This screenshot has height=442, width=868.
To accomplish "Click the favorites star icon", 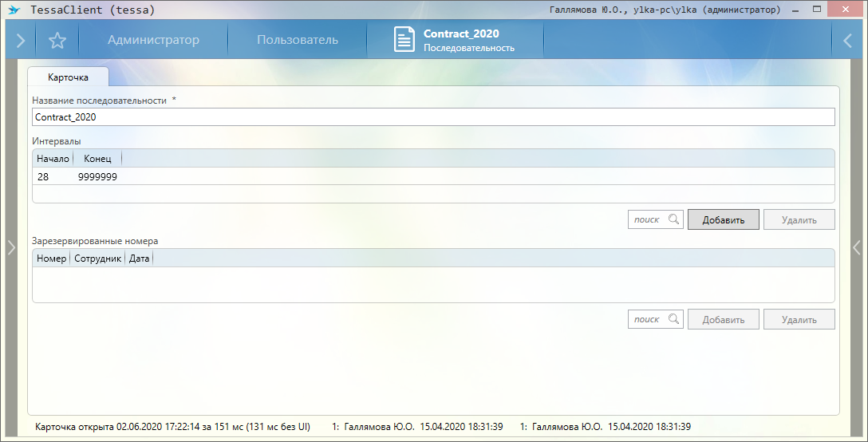I will [x=57, y=40].
